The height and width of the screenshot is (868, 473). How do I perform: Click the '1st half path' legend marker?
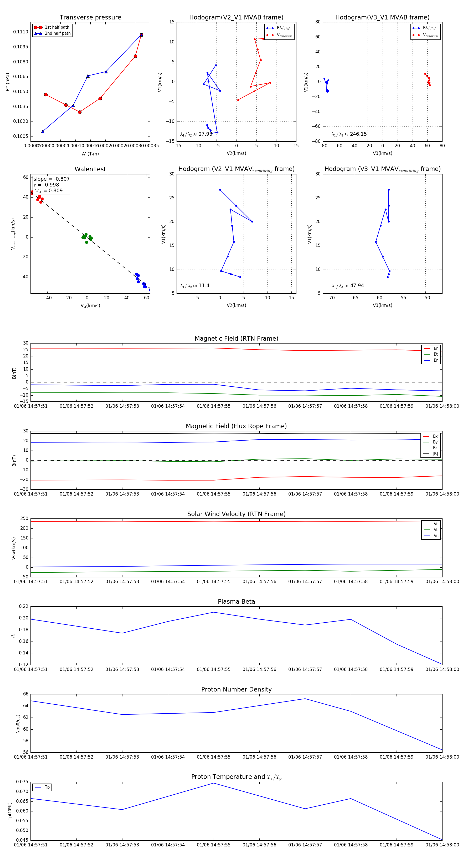(x=38, y=27)
